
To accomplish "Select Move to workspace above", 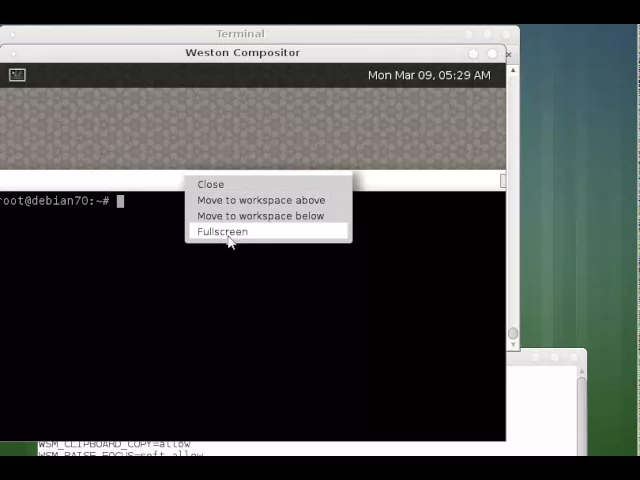I will pos(269,200).
